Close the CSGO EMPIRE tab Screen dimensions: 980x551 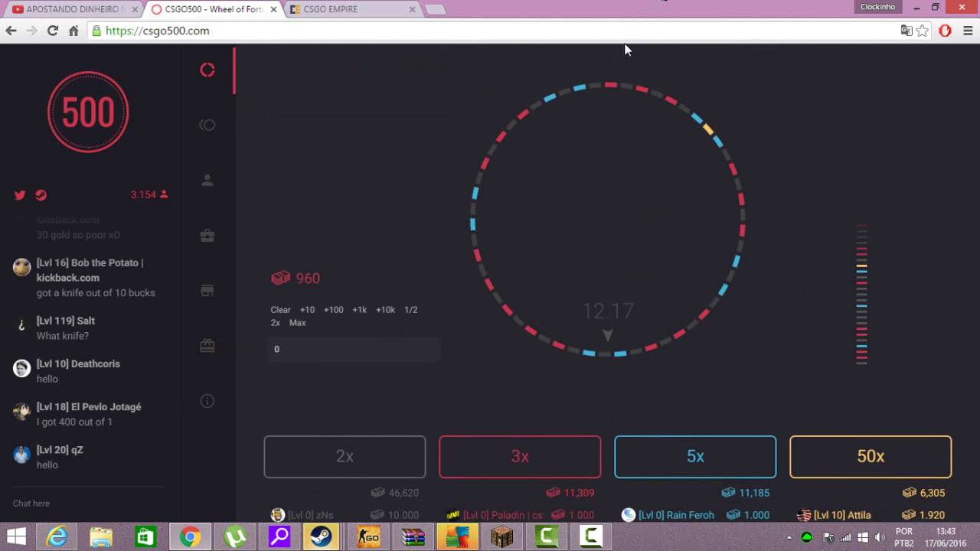[412, 9]
